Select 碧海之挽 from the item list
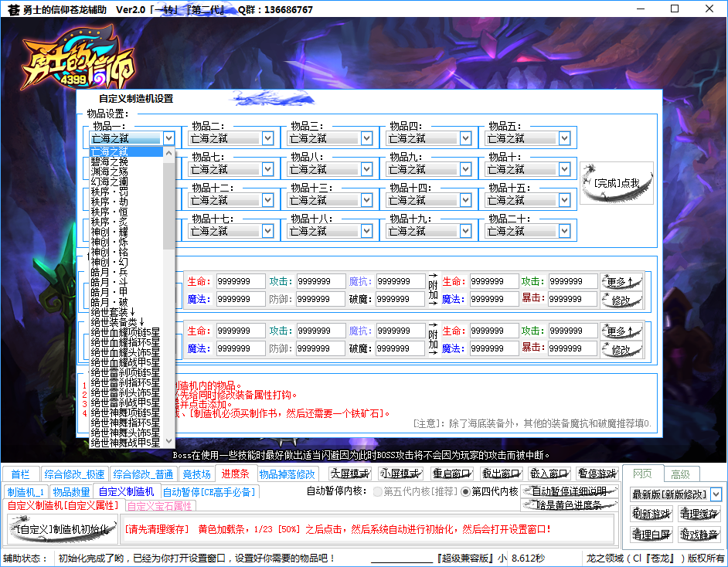728x567 pixels. click(126, 162)
